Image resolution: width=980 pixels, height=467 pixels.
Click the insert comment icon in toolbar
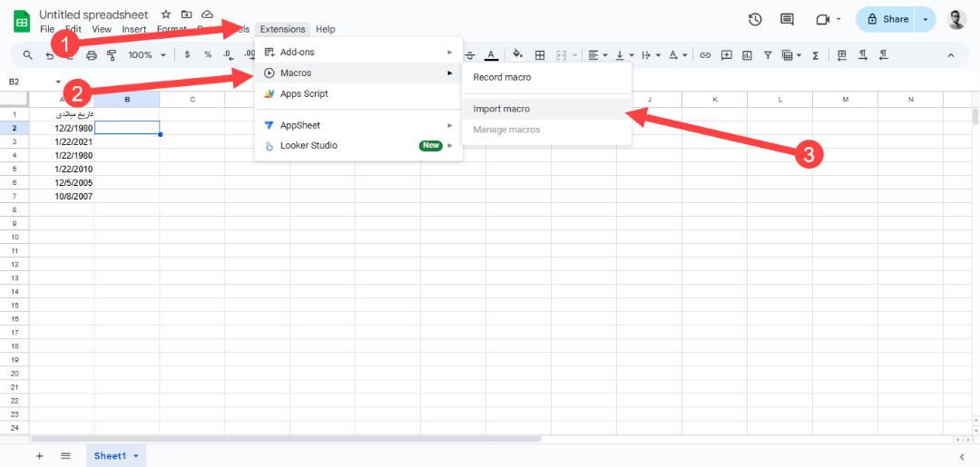[x=726, y=55]
